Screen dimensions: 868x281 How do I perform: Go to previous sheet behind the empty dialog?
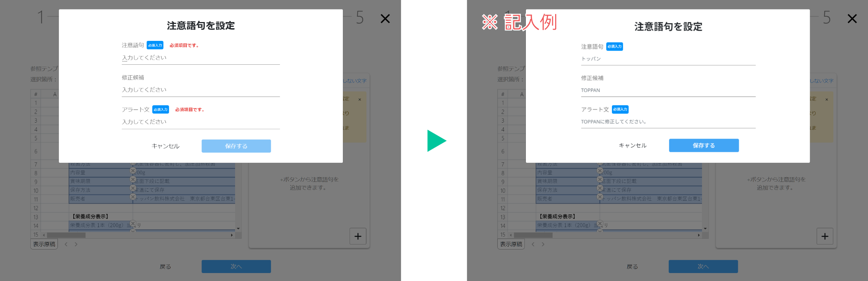click(x=66, y=244)
